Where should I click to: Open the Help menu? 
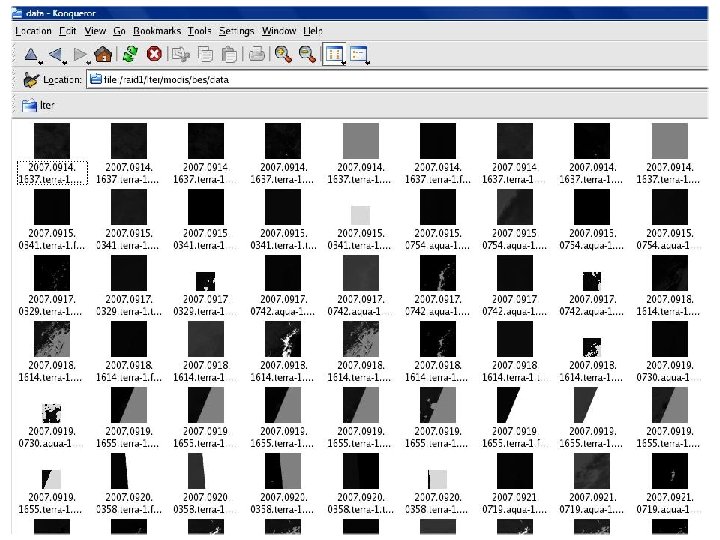tap(313, 31)
